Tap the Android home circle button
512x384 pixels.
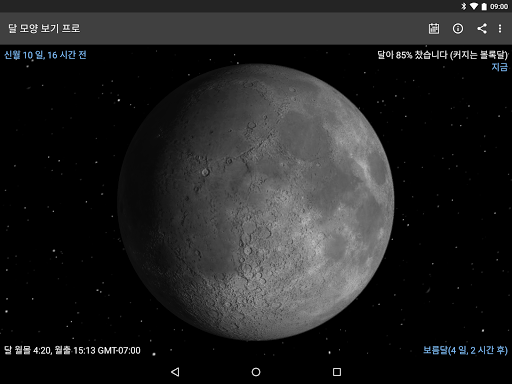pyautogui.click(x=256, y=372)
